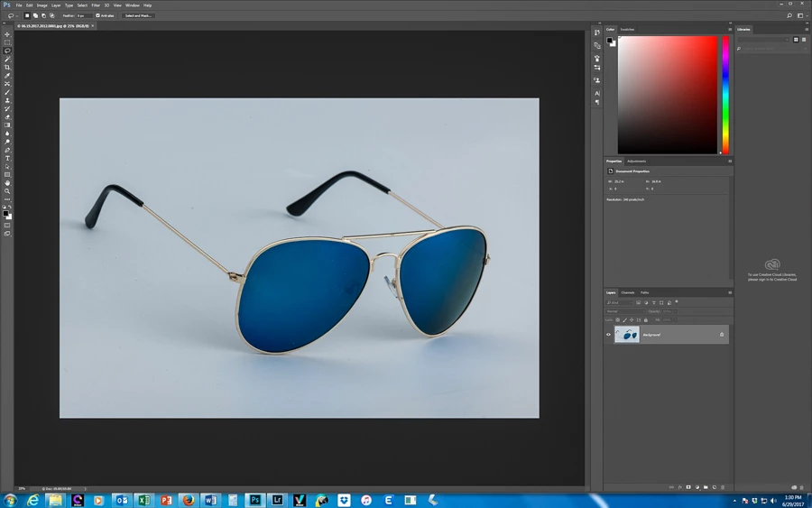Click the create new layer icon
Screen dimensions: 812x508
tap(714, 487)
